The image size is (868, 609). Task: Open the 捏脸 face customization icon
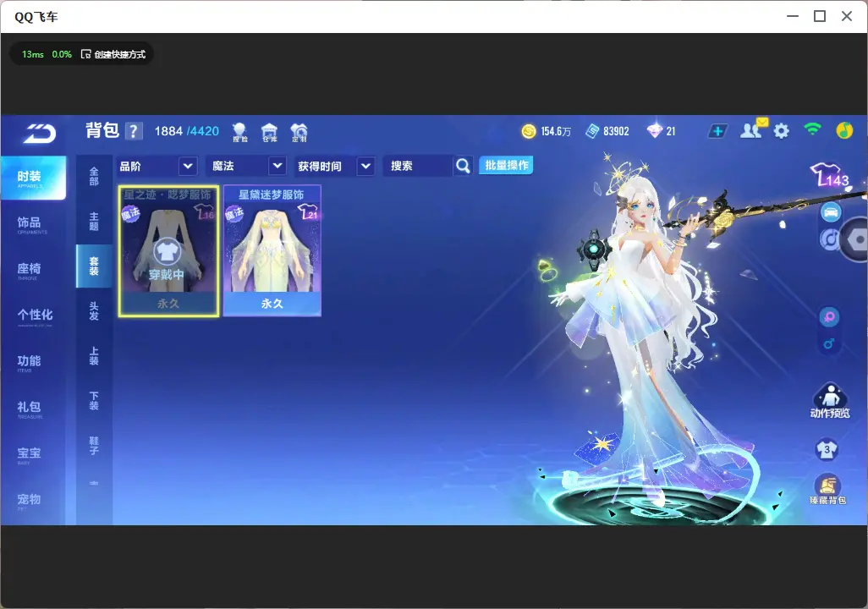point(239,132)
